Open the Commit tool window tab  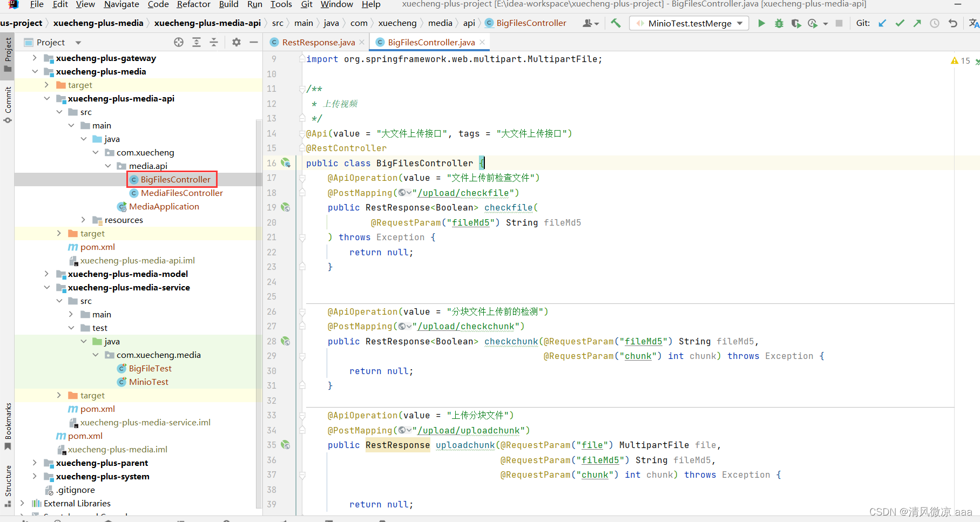(x=8, y=105)
